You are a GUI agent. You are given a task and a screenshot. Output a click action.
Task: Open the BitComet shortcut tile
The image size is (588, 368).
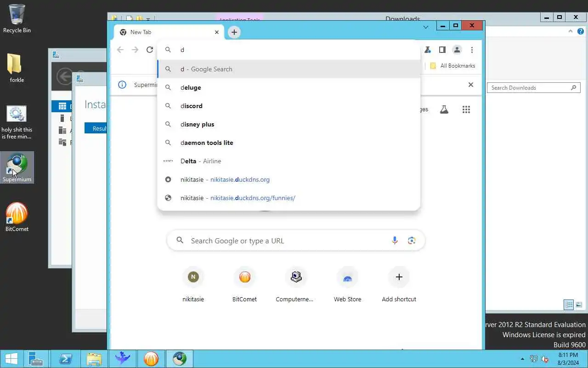click(x=244, y=285)
